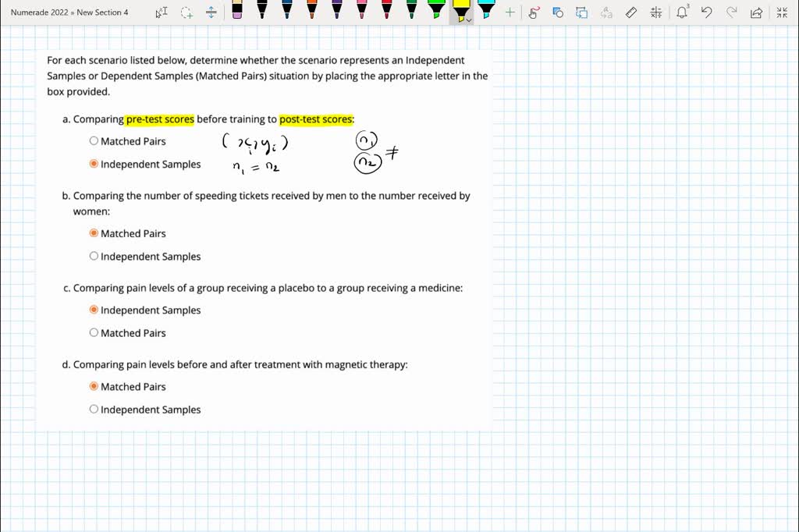Undo the last ink stroke
The width and height of the screenshot is (799, 532).
click(x=706, y=12)
